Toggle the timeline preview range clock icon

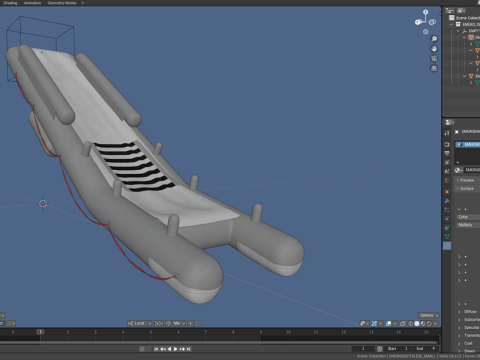point(379,349)
